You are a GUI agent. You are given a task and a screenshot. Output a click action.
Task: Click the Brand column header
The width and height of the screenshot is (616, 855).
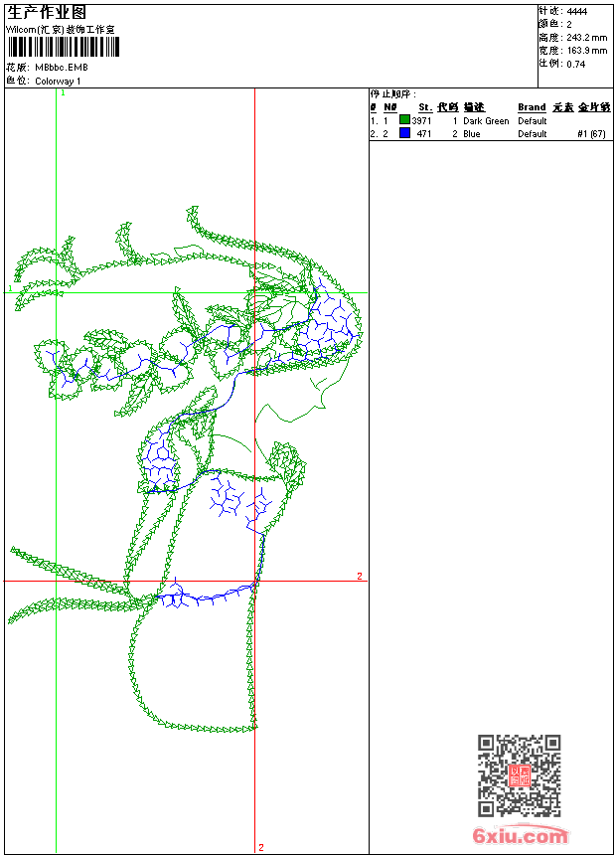coord(532,107)
